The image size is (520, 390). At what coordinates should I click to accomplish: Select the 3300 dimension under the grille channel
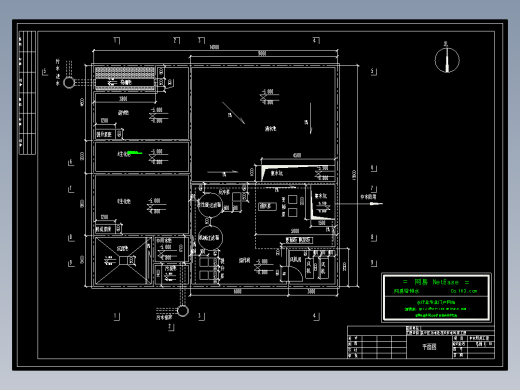pos(123,99)
